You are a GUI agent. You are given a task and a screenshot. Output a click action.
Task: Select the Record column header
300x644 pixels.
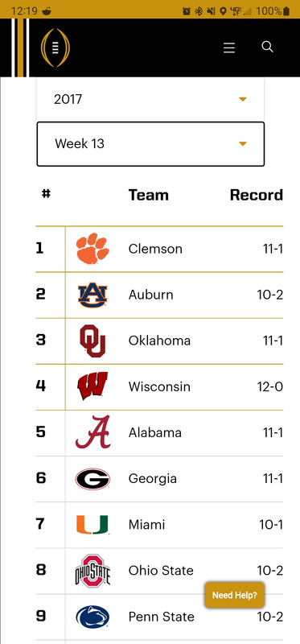tap(257, 195)
